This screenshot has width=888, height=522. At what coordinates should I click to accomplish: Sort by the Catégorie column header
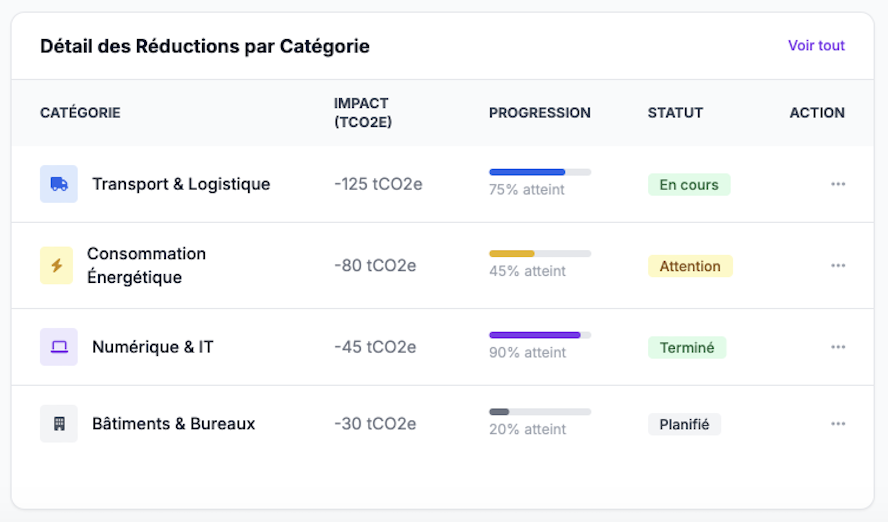tap(80, 113)
